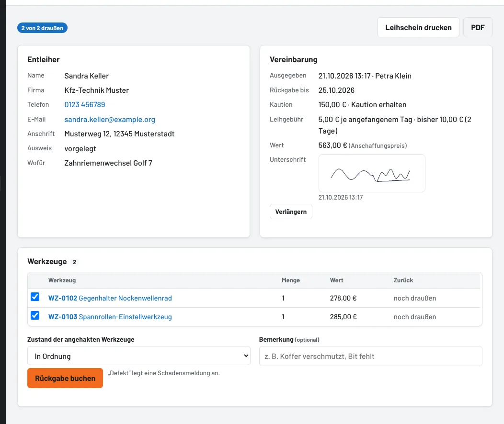Viewport: 504px width, 424px height.
Task: Book the return with Rückgabe buchen
Action: (65, 378)
